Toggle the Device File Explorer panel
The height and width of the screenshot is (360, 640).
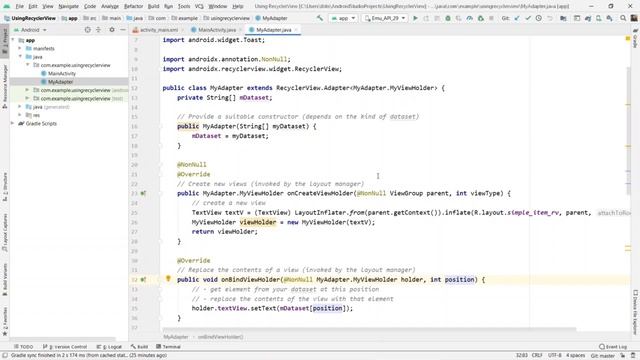tap(635, 312)
